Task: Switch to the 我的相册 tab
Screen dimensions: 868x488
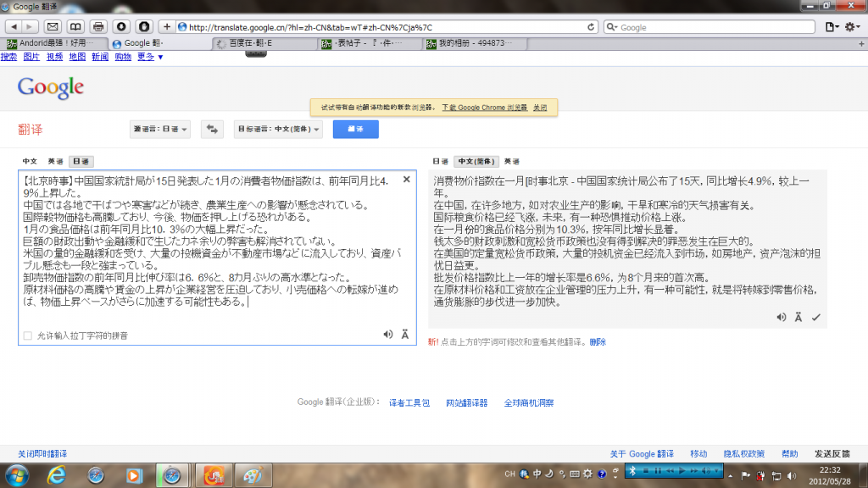Action: tap(475, 43)
